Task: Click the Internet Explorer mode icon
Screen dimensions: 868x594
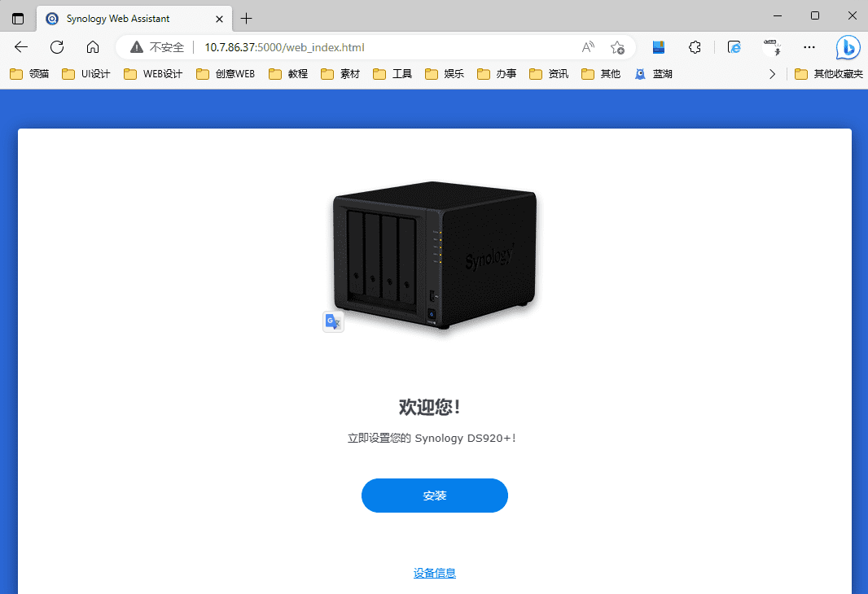Action: pyautogui.click(x=734, y=47)
